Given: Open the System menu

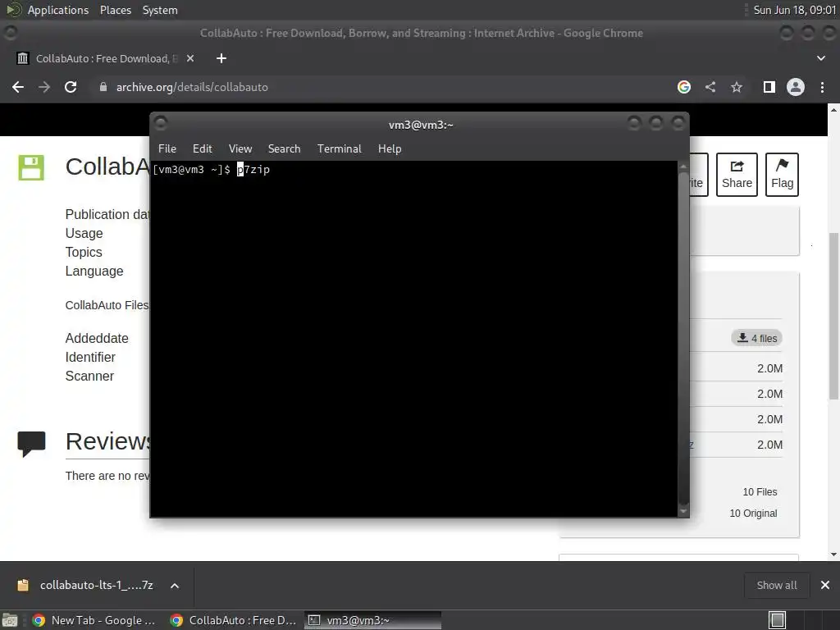Looking at the screenshot, I should pos(160,10).
